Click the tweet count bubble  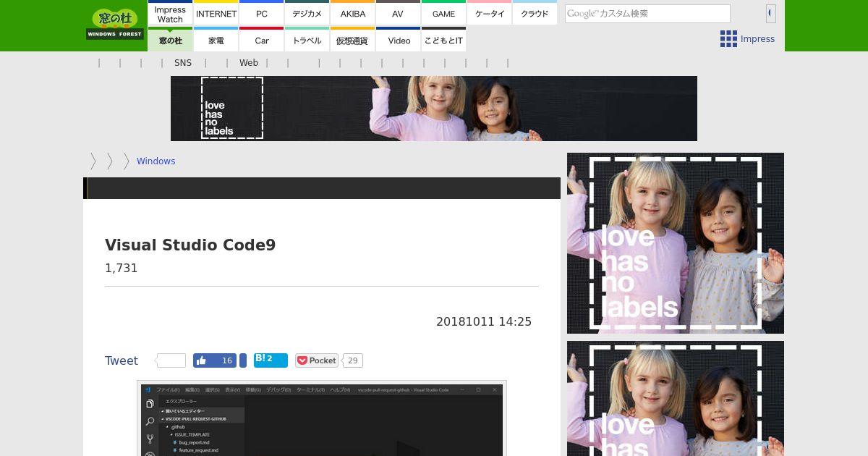coord(171,360)
